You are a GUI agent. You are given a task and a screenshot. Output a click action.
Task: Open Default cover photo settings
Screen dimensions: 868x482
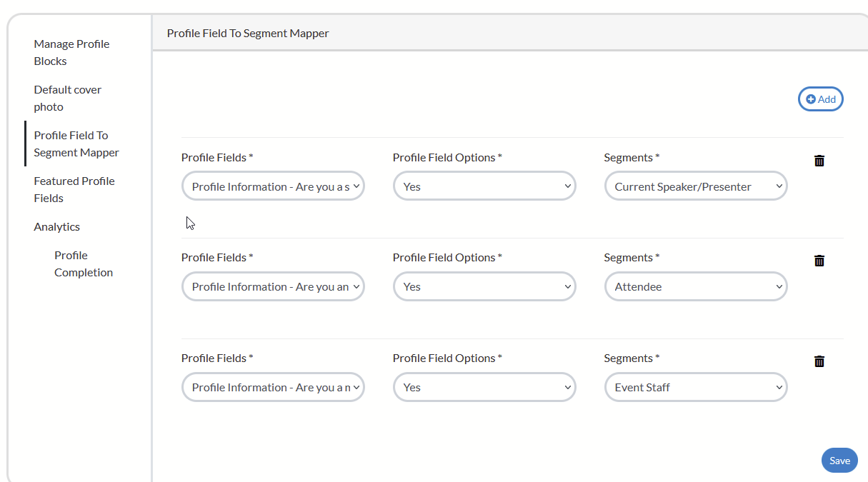[x=67, y=98]
